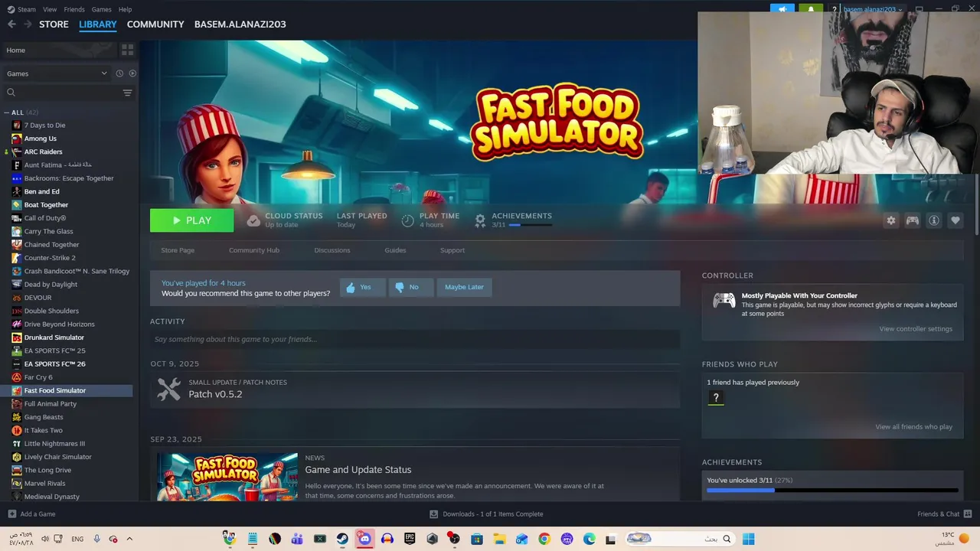The height and width of the screenshot is (551, 980).
Task: Show game info icon
Action: click(934, 220)
